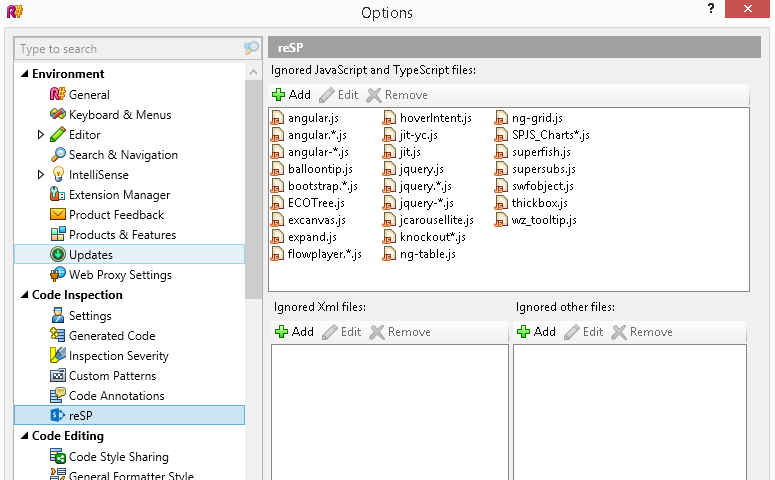Select the Web Proxy Settings icon
Image resolution: width=775 pixels, height=480 pixels.
coord(58,275)
